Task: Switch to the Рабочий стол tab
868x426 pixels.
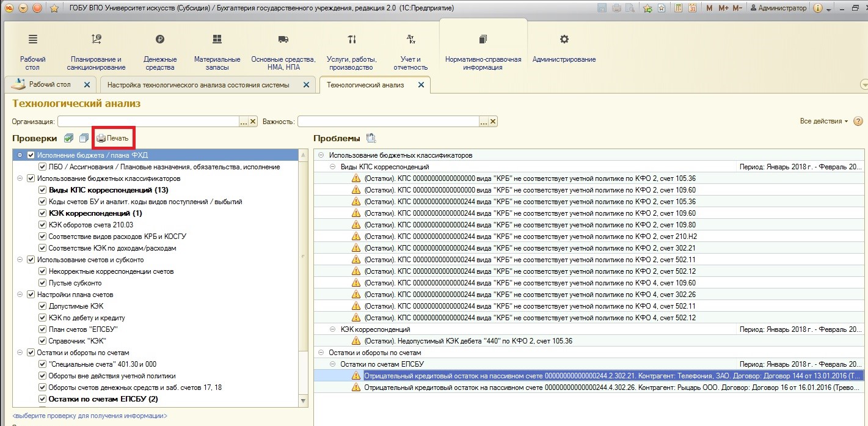Action: click(50, 84)
